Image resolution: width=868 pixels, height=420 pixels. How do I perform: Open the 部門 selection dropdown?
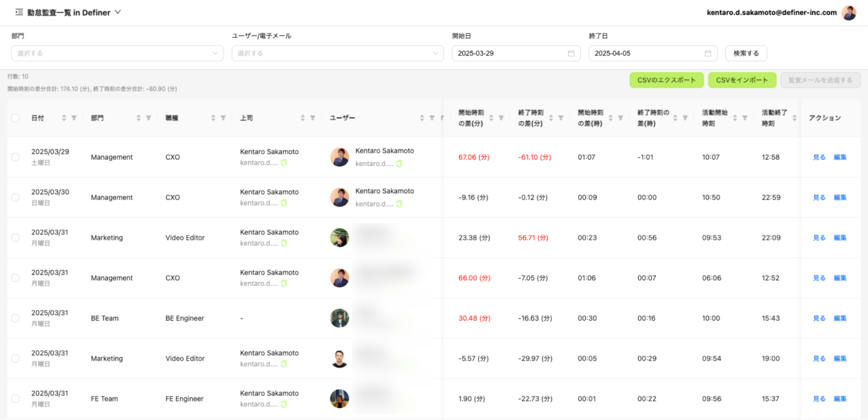pos(117,53)
